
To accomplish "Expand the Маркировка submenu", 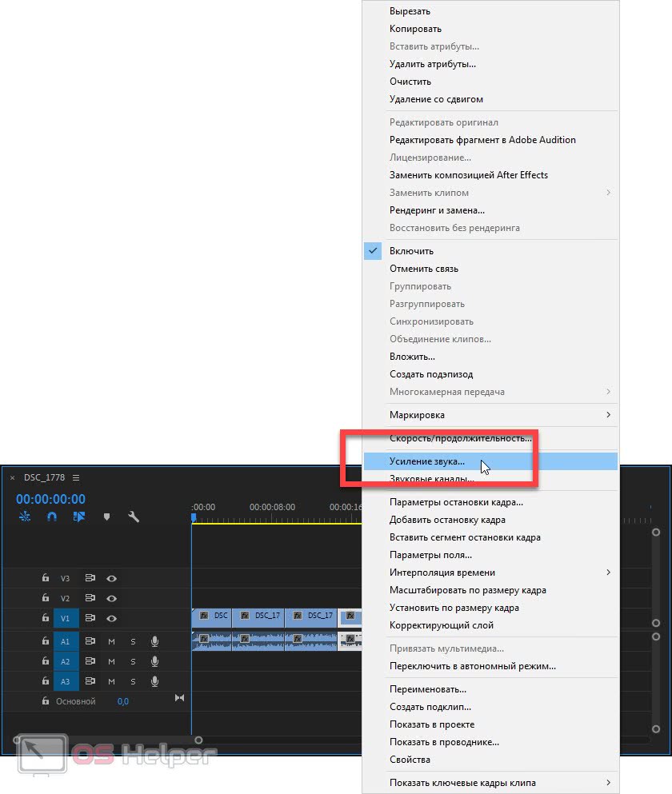I will point(608,415).
